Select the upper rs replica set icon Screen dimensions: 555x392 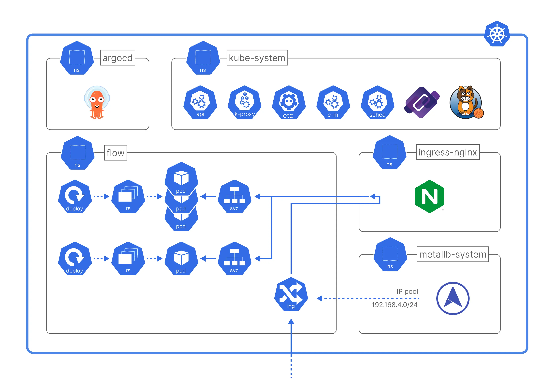(128, 196)
